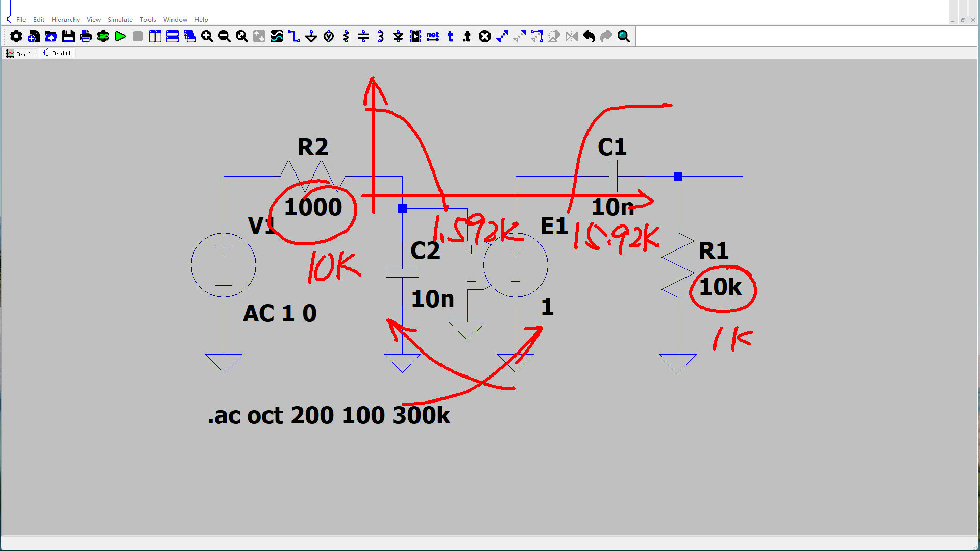Click the Zoom in magnifier icon
Image resolution: width=980 pixels, height=551 pixels.
pyautogui.click(x=207, y=36)
